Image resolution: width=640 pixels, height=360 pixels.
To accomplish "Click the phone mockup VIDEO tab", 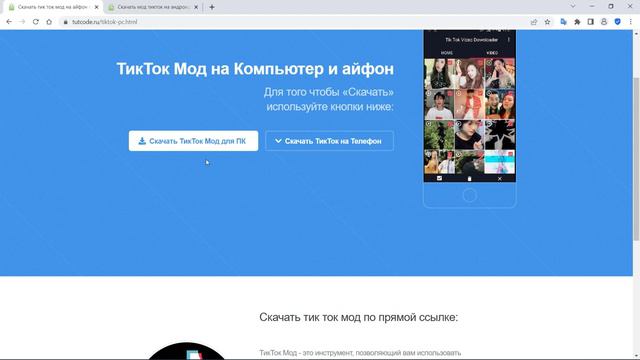I will [492, 53].
